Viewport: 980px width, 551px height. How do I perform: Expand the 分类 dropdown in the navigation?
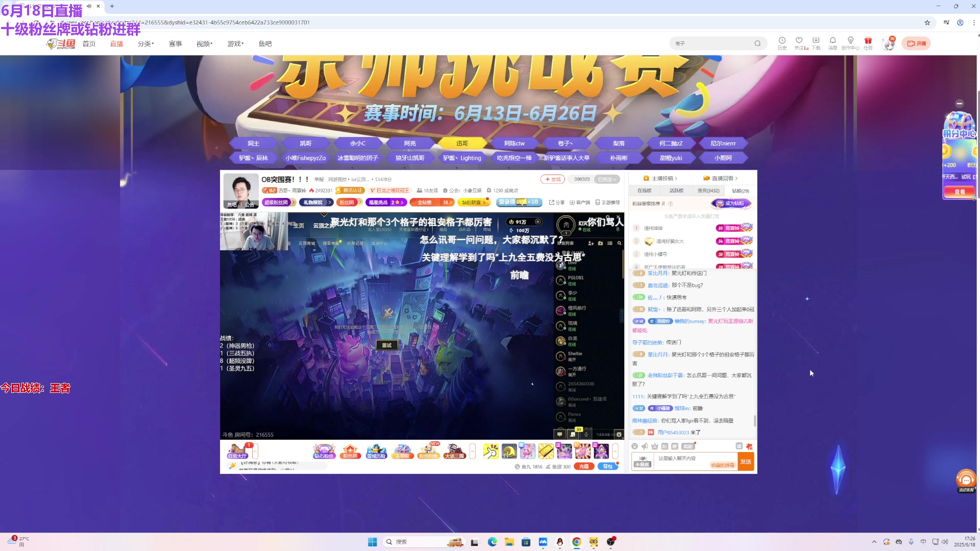[x=145, y=44]
